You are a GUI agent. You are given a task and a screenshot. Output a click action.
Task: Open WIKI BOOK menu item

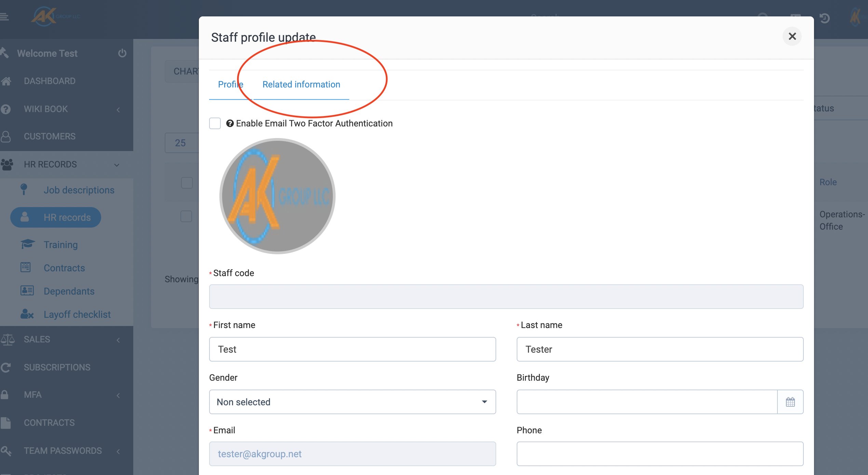coord(46,109)
